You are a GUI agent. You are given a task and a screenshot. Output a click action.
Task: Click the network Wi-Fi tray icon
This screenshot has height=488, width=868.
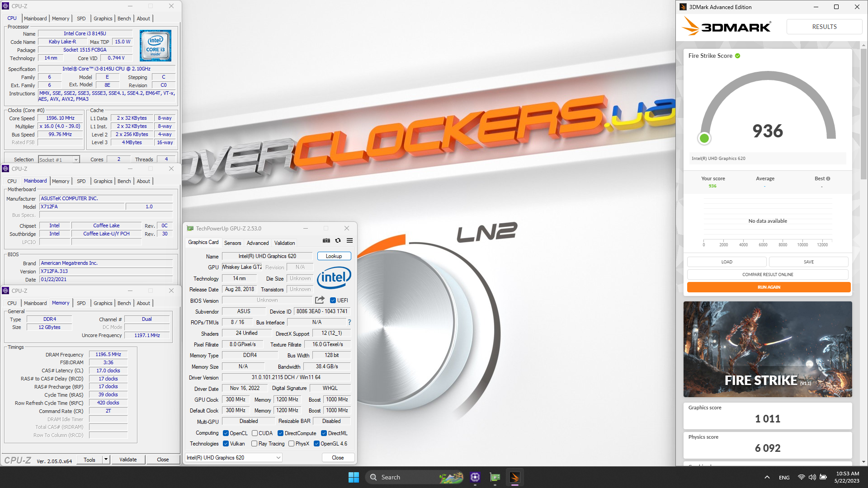801,477
